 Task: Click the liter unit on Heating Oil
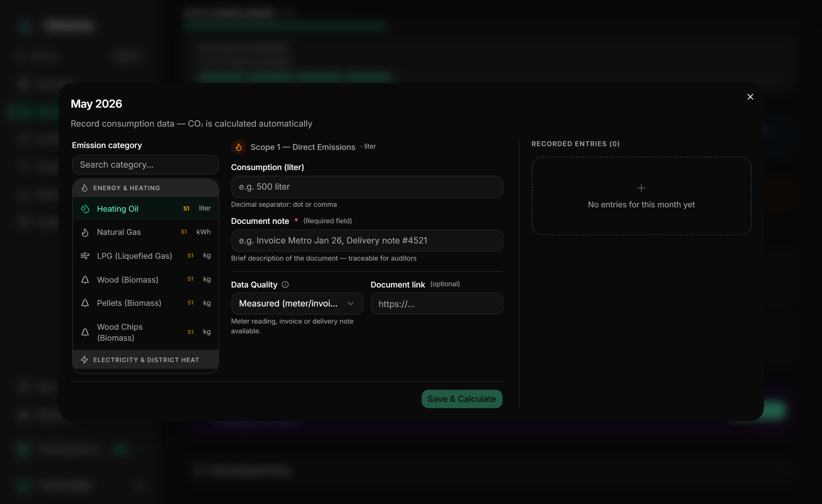tap(205, 208)
